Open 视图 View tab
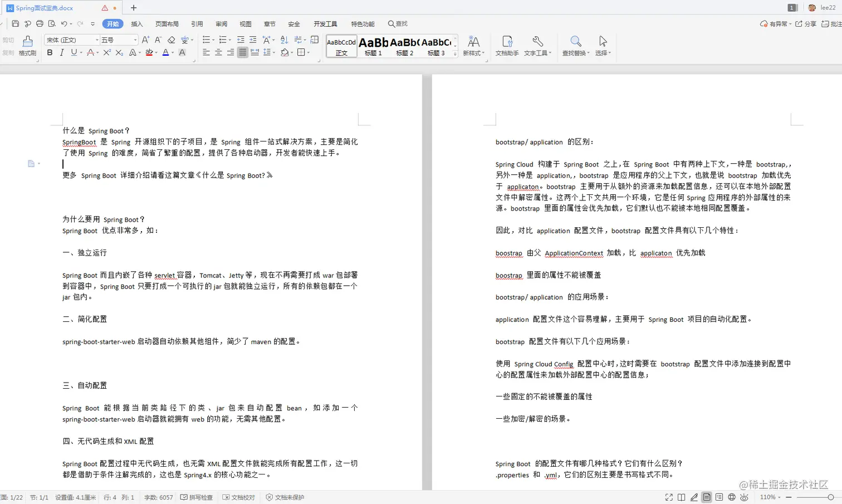The image size is (842, 504). (x=246, y=24)
